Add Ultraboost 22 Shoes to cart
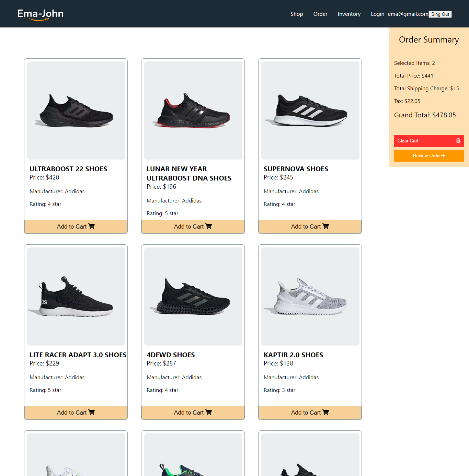The width and height of the screenshot is (469, 476). (76, 227)
